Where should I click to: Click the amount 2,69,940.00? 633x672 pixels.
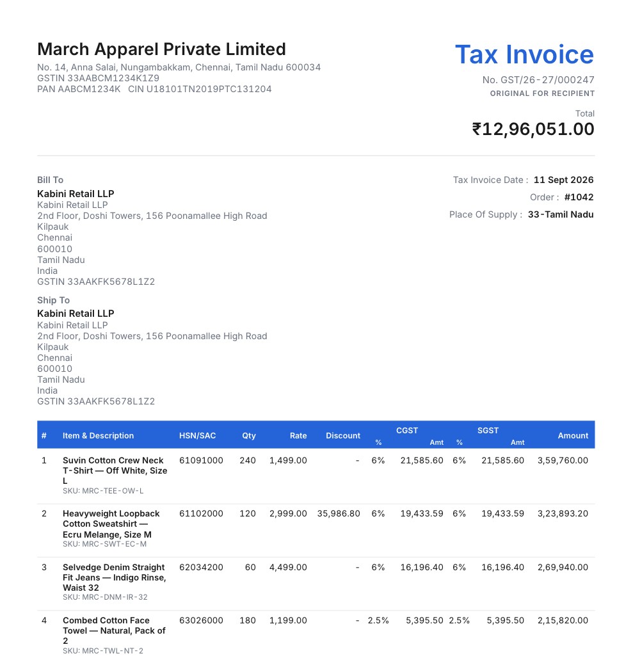click(563, 567)
